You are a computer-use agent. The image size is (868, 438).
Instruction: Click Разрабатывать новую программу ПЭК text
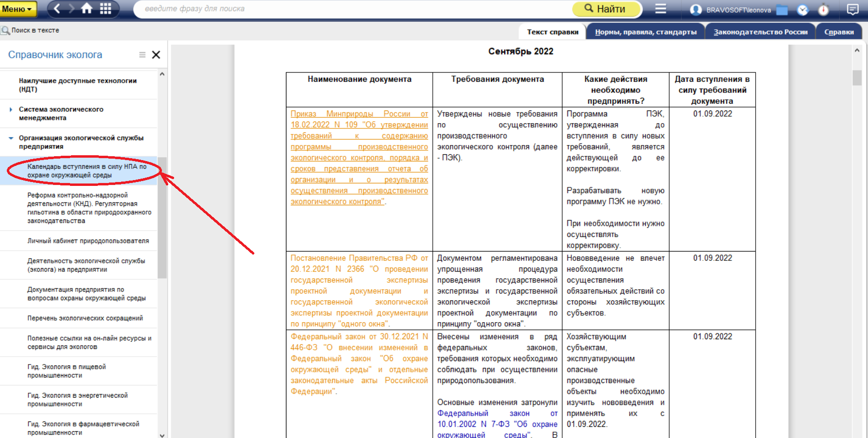coord(615,196)
